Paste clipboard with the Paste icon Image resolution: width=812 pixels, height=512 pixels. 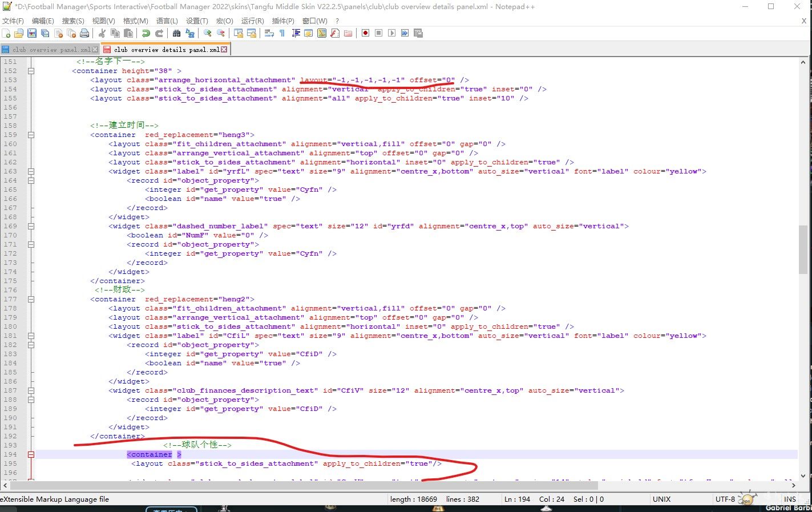tap(128, 33)
